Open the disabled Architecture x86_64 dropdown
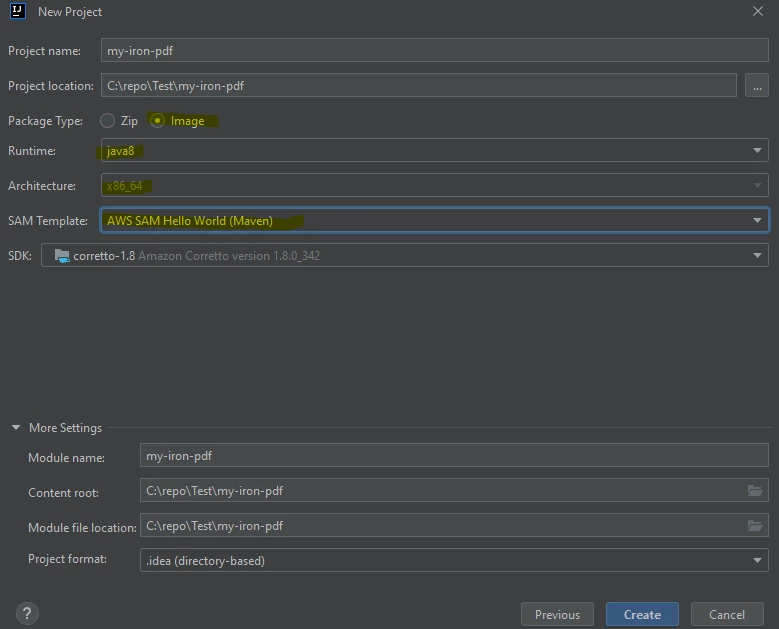 [434, 185]
